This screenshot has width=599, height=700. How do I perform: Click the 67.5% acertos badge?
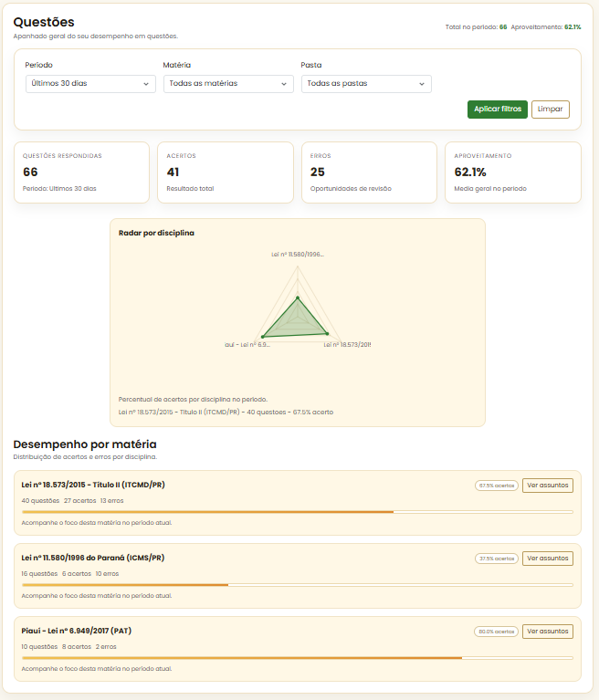coord(497,486)
